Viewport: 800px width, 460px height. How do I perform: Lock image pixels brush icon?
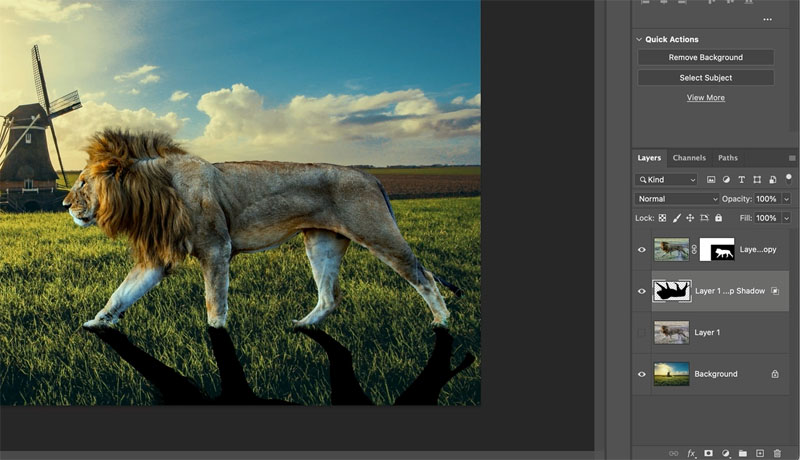tap(677, 218)
